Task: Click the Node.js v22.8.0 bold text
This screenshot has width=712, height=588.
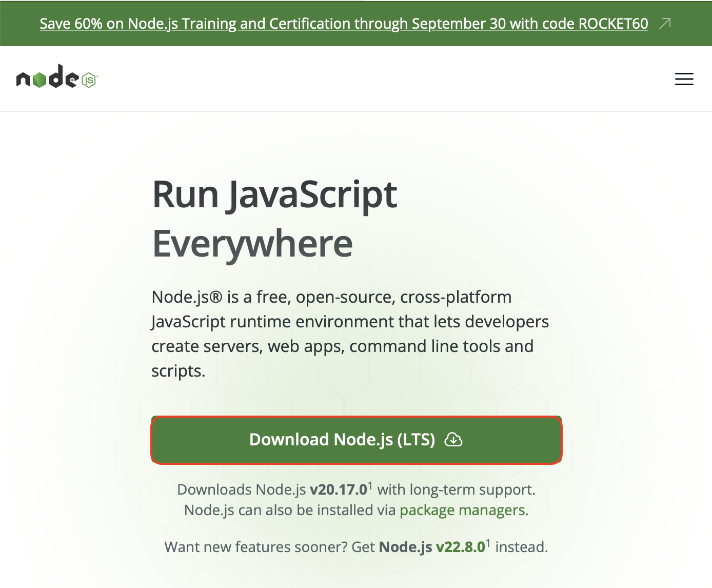Action: coord(432,547)
